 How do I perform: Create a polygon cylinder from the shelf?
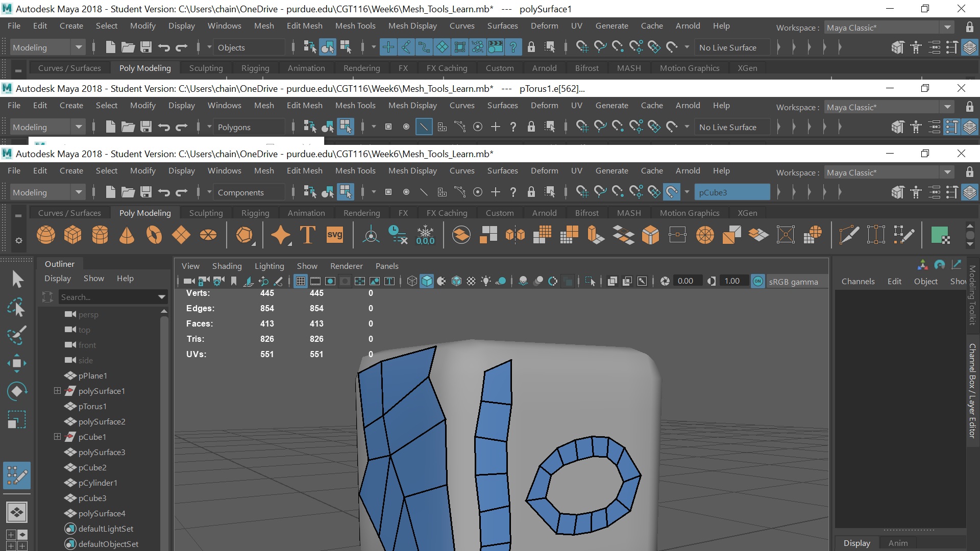[100, 235]
